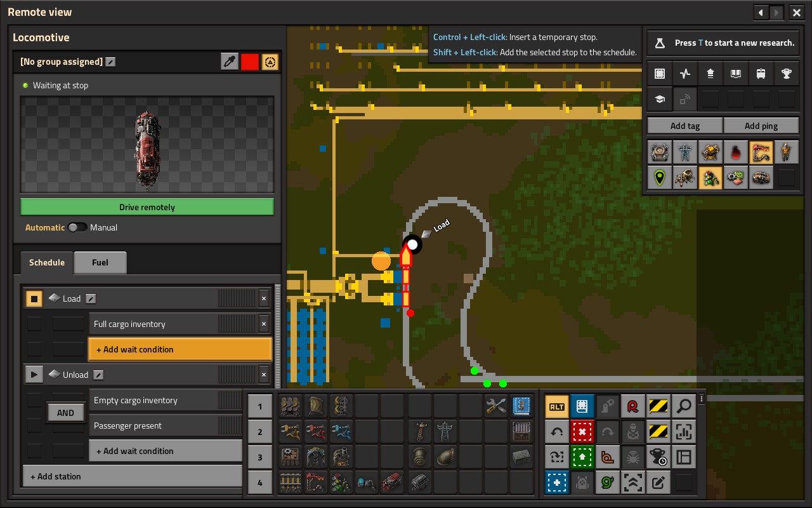Toggle the pollution cloud map filter
Image resolution: width=812 pixels, height=508 pixels.
coord(736,152)
